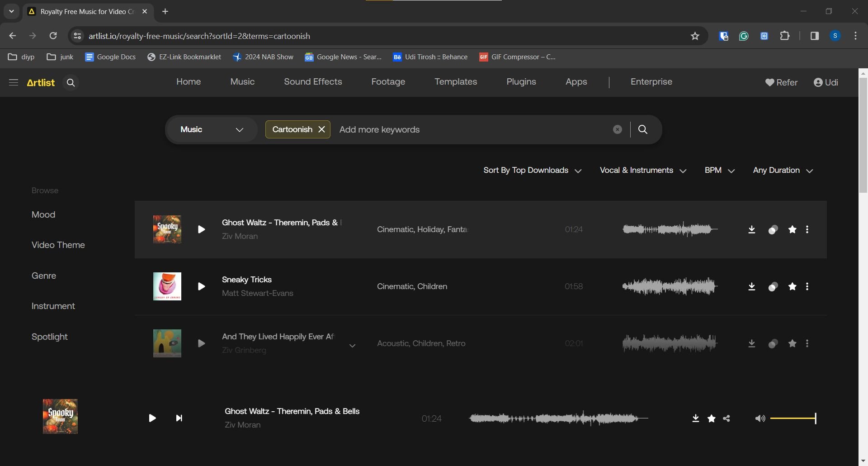Viewport: 868px width, 466px height.
Task: Browse by Instrument
Action: click(53, 306)
